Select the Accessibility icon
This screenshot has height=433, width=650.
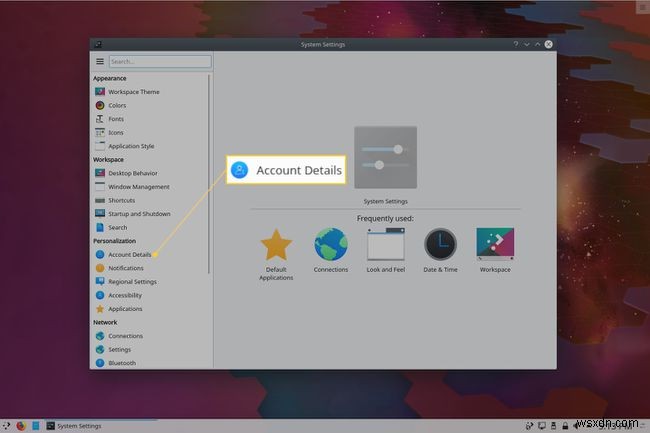point(100,295)
